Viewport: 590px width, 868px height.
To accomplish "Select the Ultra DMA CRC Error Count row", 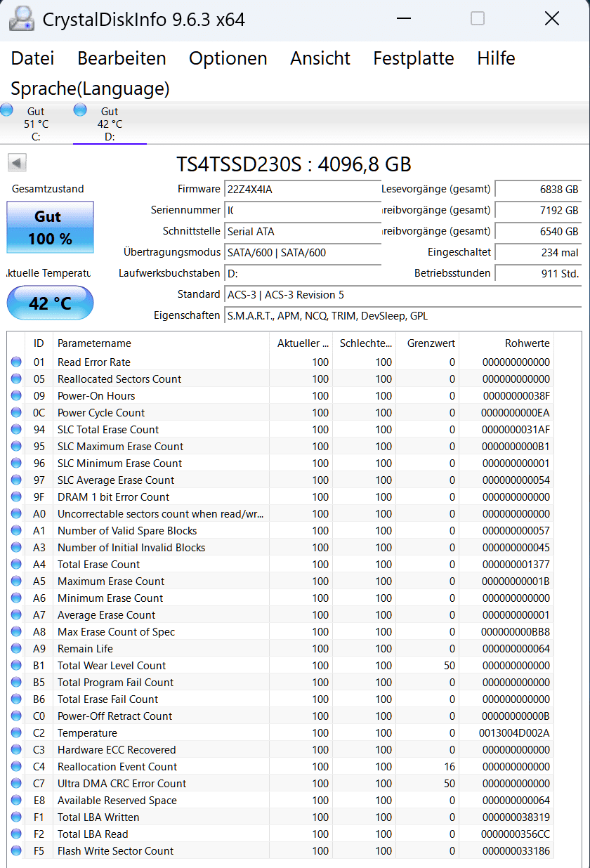I will (281, 784).
